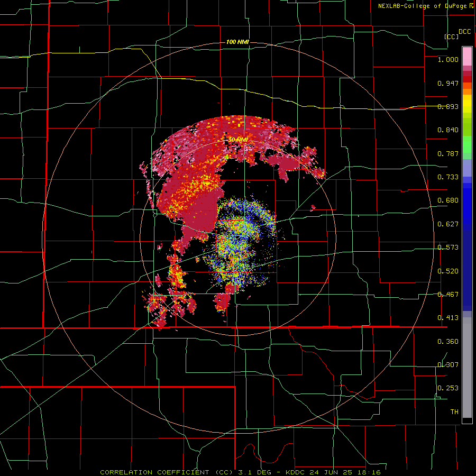Click the 0.520 color scale label
476x476 pixels.
click(x=448, y=271)
